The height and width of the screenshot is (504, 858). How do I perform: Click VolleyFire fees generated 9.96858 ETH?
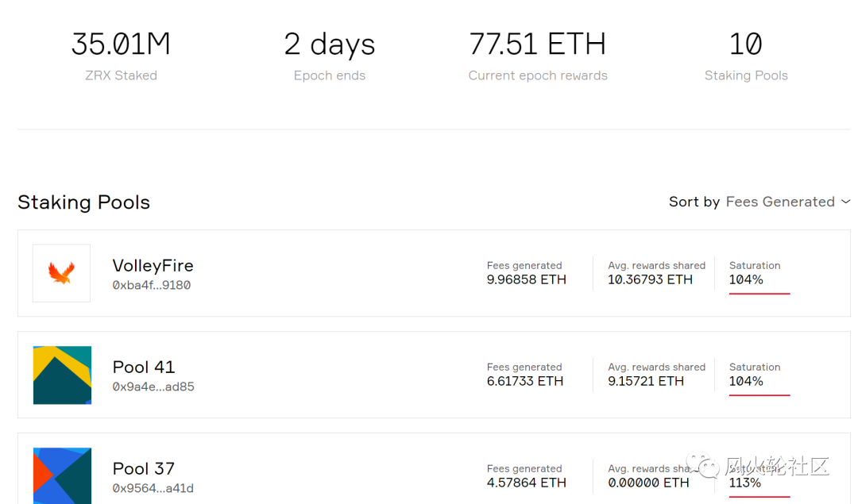[x=526, y=279]
